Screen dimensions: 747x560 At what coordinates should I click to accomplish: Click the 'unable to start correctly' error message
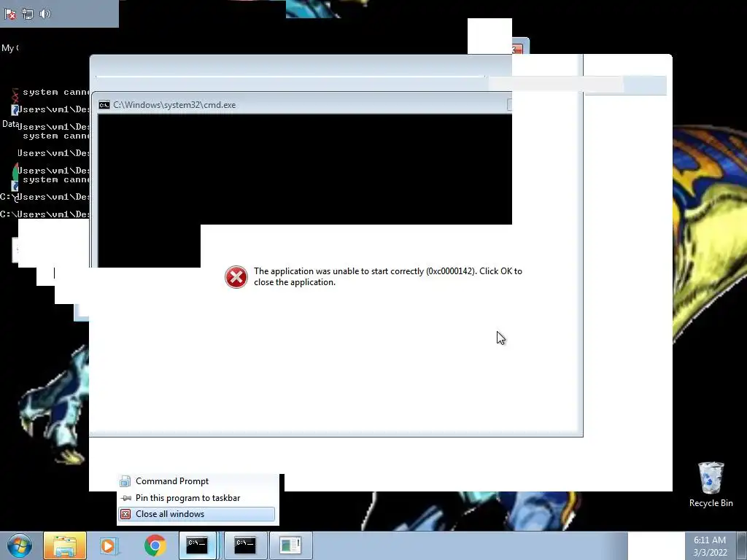(388, 276)
